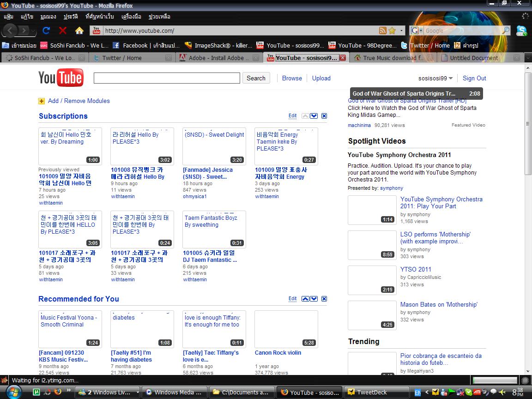
Task: Open the Bookmarks menu (ที่คั่นหน้าเว็บ)
Action: click(x=100, y=16)
